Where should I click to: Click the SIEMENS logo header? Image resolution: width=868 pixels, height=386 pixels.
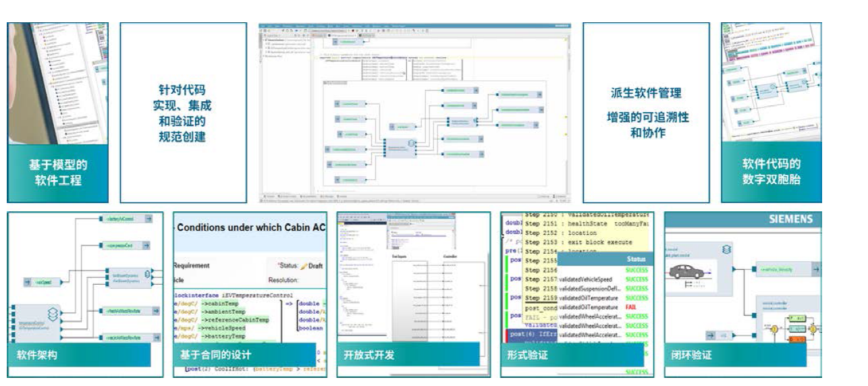click(x=791, y=219)
